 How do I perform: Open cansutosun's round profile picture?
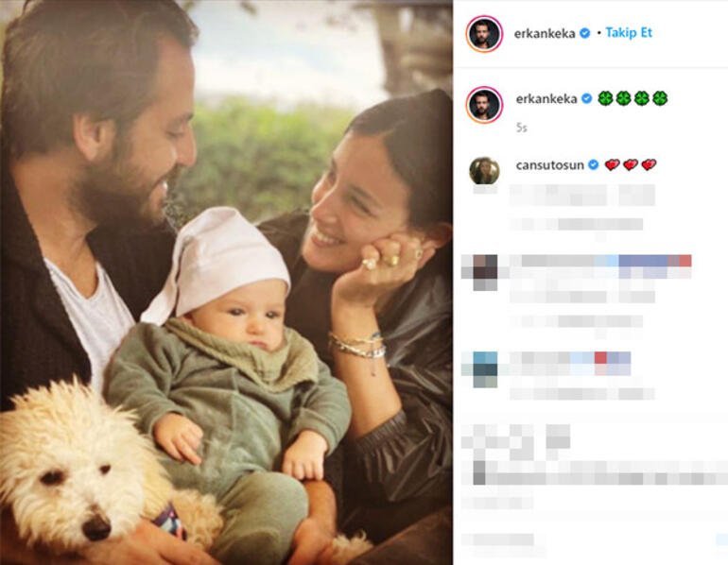coord(484,171)
